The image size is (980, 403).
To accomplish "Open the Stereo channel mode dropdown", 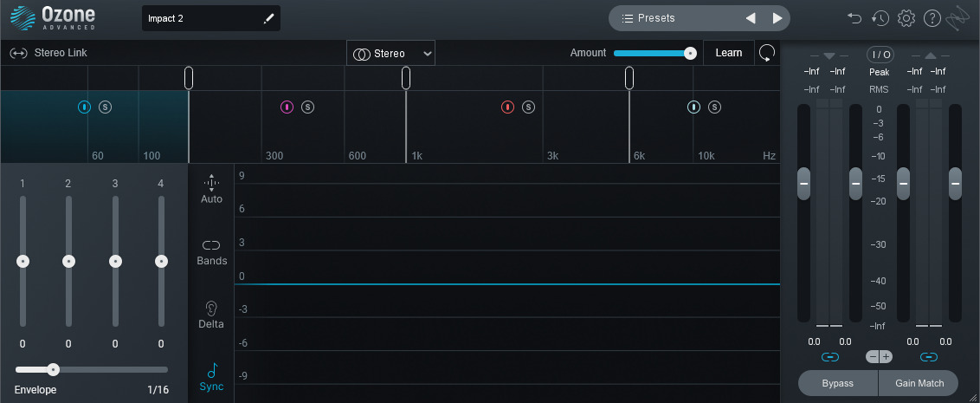I will tap(390, 53).
